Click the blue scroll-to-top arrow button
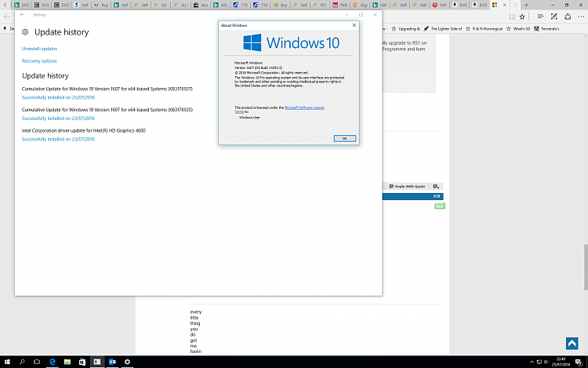This screenshot has height=368, width=588. pos(572,343)
